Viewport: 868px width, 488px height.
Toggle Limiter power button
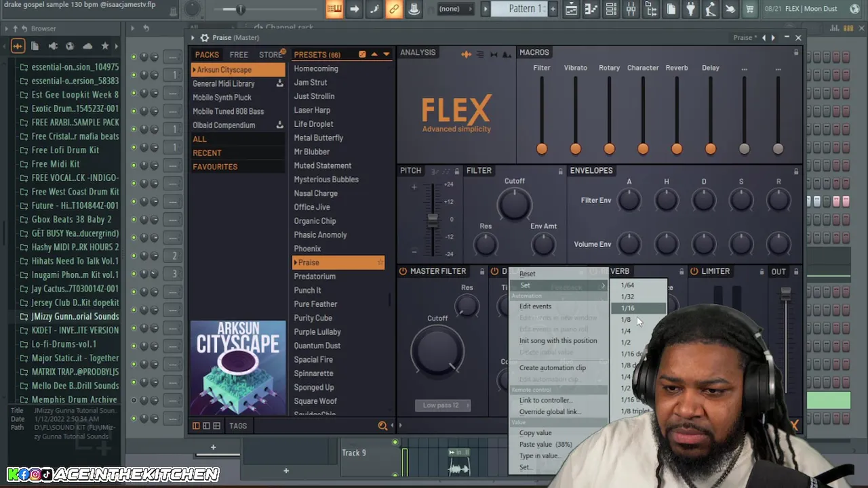point(694,271)
